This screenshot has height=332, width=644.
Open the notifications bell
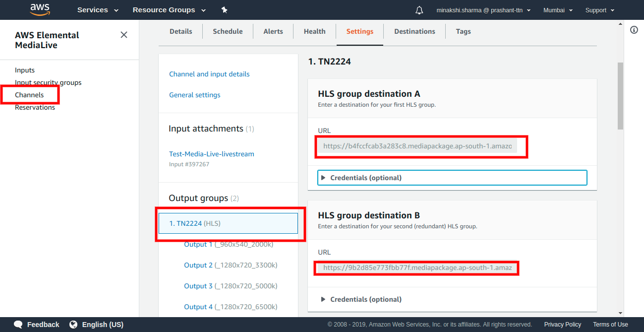pos(419,10)
